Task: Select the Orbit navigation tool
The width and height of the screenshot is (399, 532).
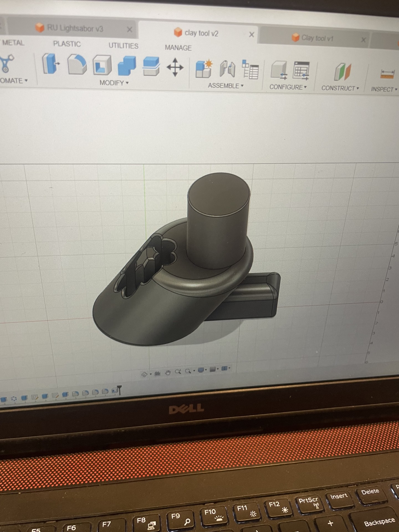Action: pyautogui.click(x=144, y=374)
